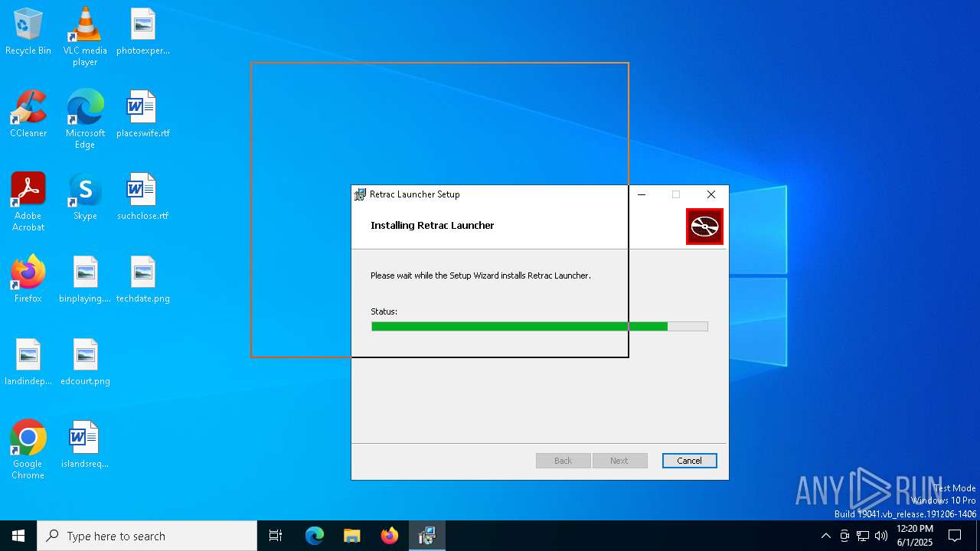This screenshot has height=551, width=980.
Task: Click the taskbar search box
Action: click(147, 536)
